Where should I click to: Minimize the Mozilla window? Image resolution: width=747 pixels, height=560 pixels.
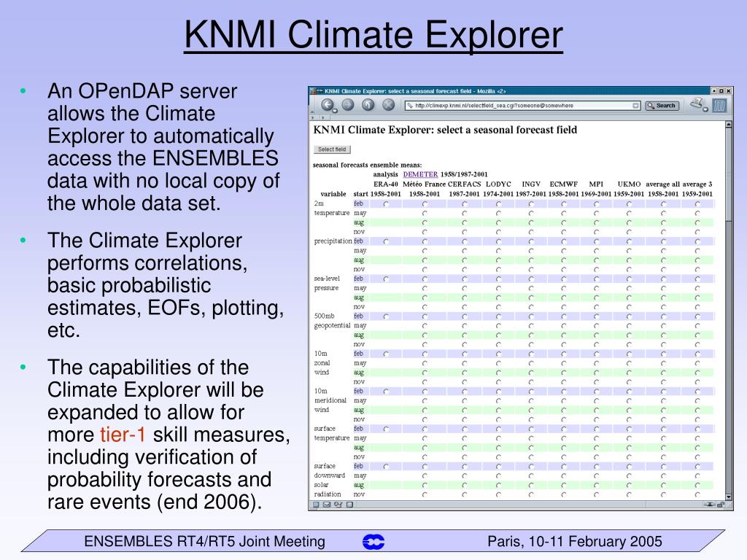tap(714, 91)
